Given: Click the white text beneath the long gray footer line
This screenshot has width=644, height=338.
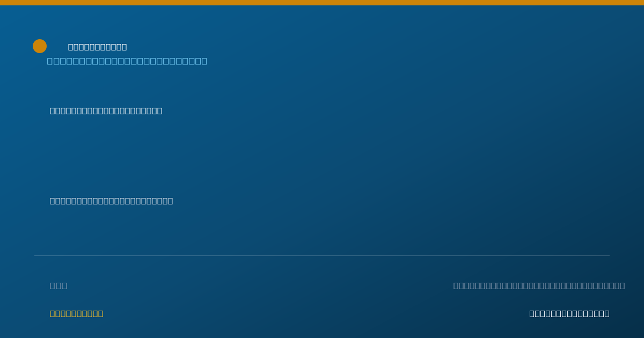Looking at the screenshot, I should (x=569, y=314).
